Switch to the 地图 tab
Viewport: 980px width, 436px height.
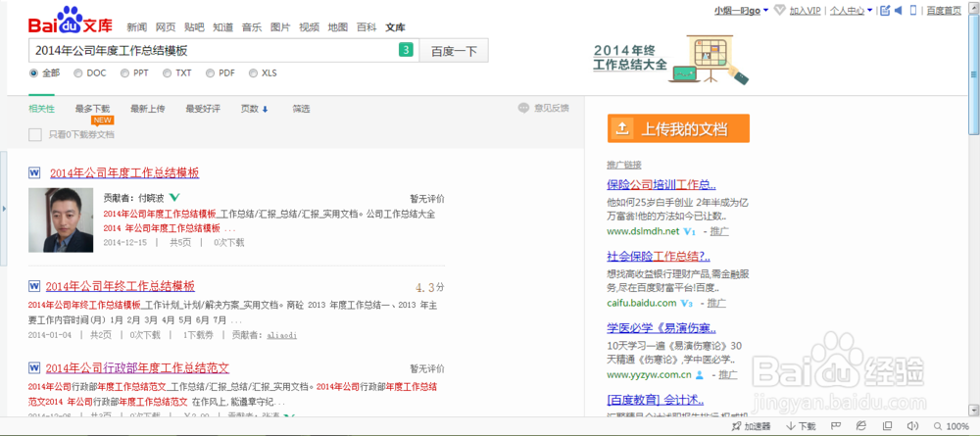338,26
